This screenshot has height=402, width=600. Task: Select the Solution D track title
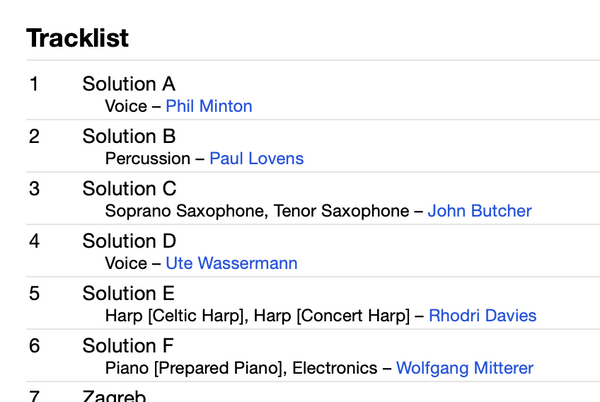click(x=129, y=241)
